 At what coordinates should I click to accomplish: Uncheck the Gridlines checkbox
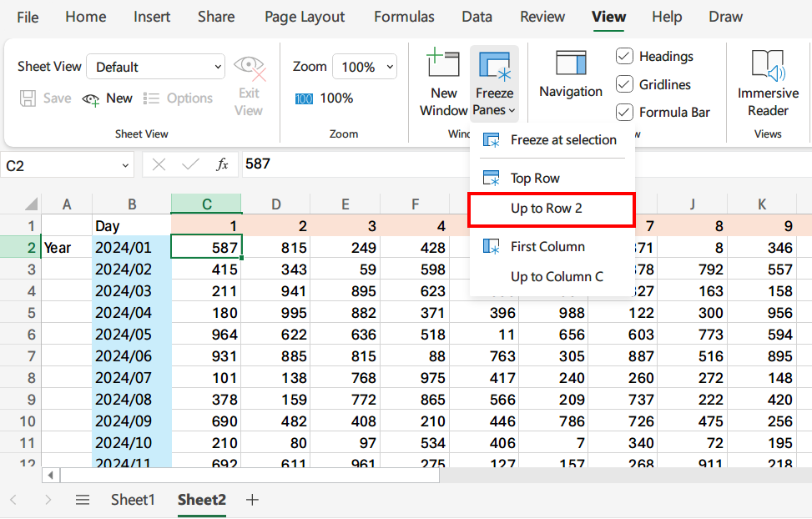[x=623, y=84]
